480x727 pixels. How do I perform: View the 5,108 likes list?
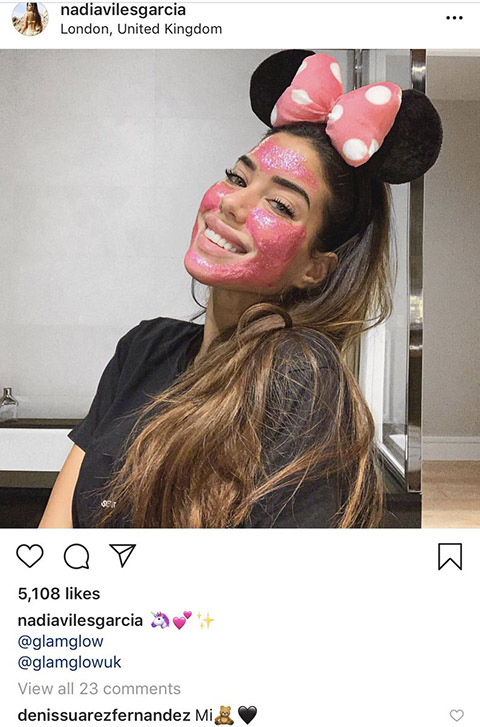click(x=59, y=593)
